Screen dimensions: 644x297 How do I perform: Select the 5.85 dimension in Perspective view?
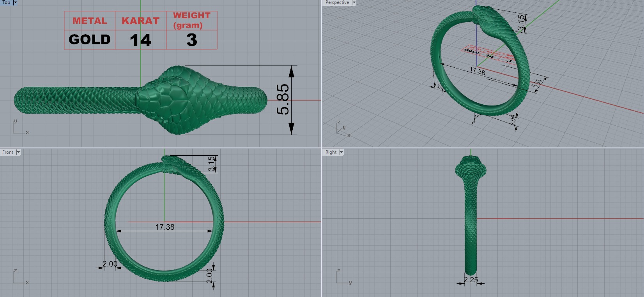pyautogui.click(x=537, y=84)
